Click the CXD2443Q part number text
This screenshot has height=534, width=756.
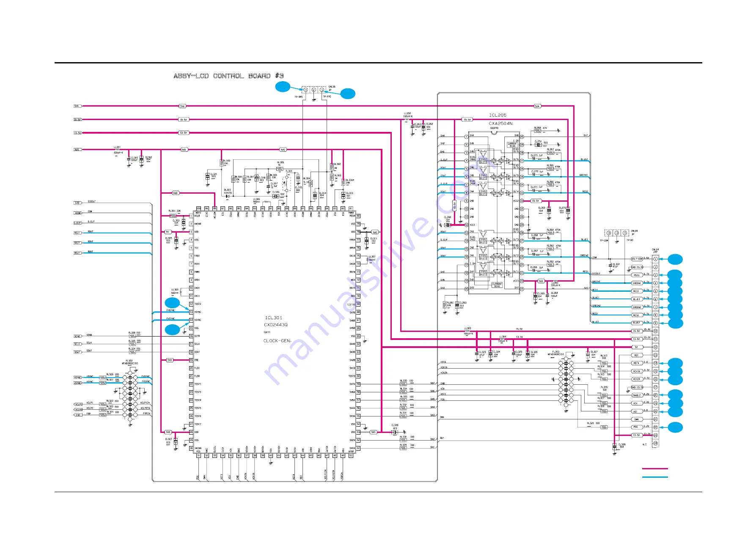[275, 325]
